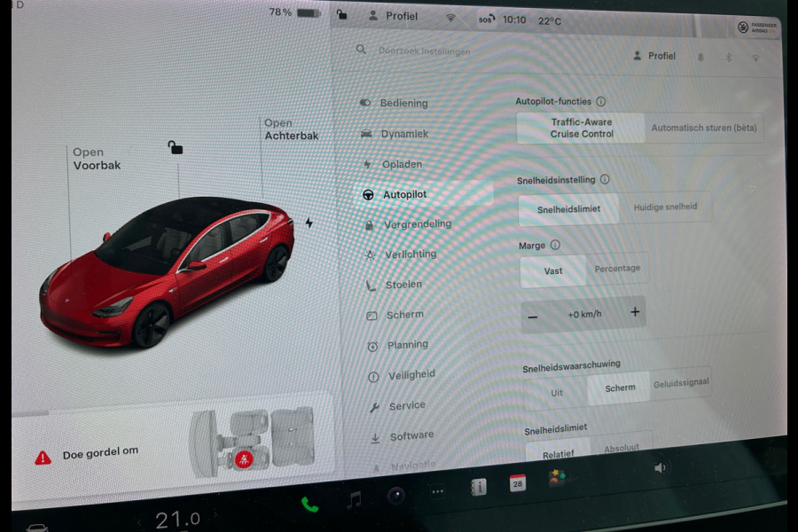Open the all apps three-dots launcher
Viewport: 798px width, 532px height.
437,491
